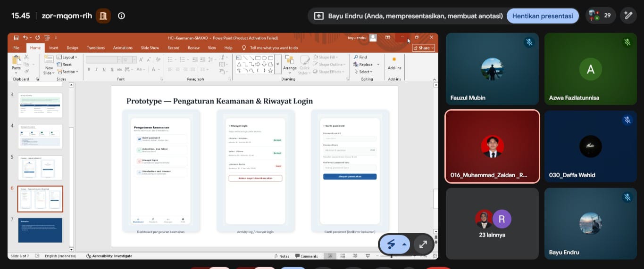Select slide 7 thumbnail
Image resolution: width=644 pixels, height=269 pixels.
(40, 230)
